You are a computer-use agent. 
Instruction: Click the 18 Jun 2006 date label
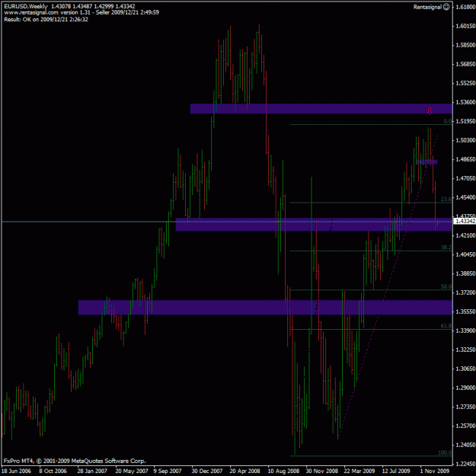tap(16, 471)
